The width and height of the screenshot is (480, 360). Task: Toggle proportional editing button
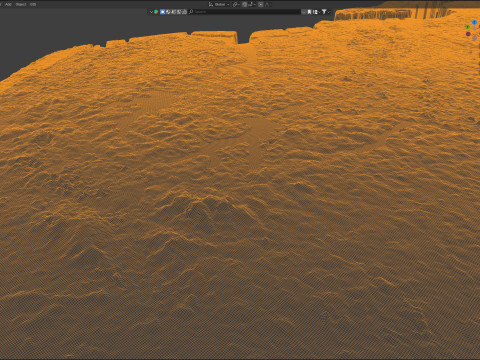point(261,4)
